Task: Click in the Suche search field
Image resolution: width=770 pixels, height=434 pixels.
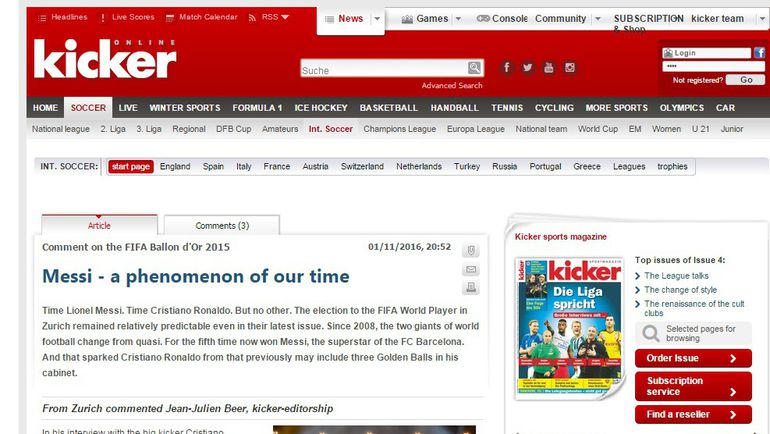Action: pyautogui.click(x=384, y=69)
